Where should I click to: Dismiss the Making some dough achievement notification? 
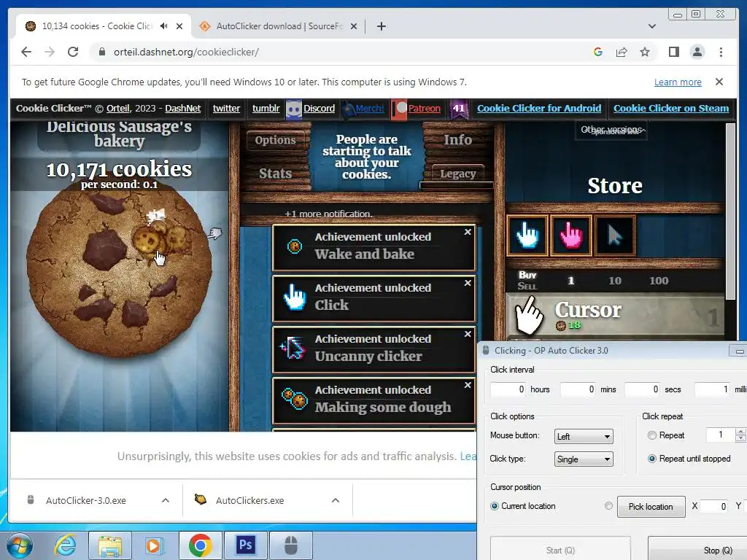point(468,385)
